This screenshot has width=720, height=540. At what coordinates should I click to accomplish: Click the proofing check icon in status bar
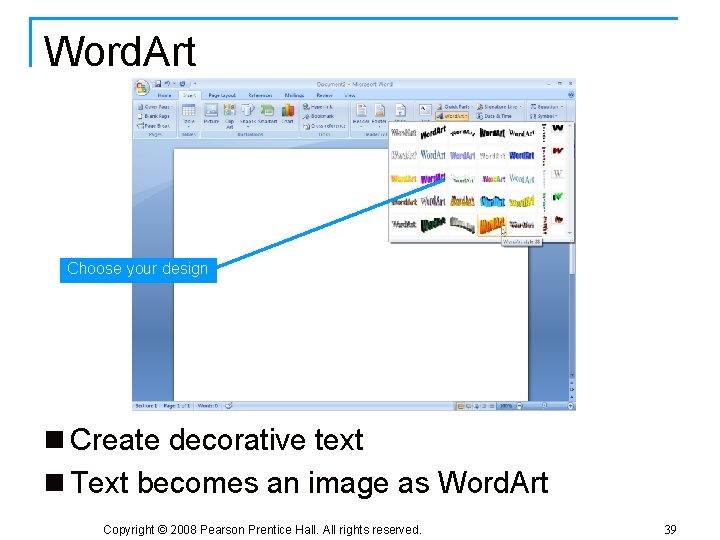(229, 405)
